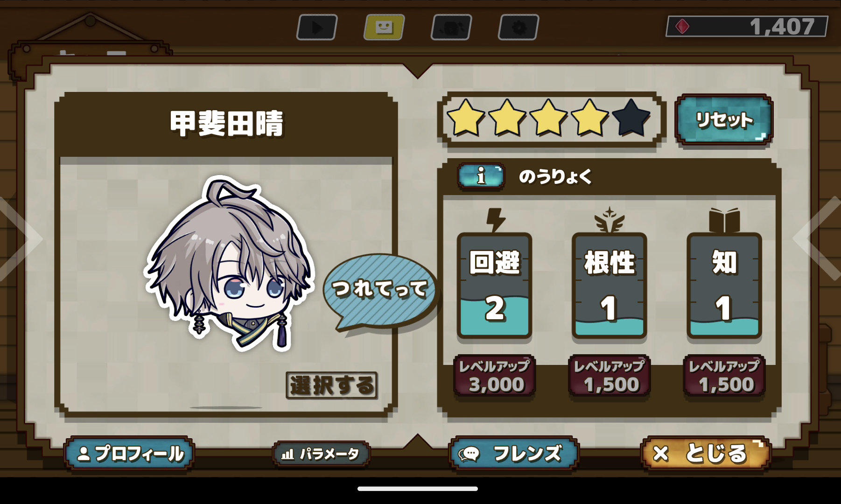
Task: Click the fifth empty star rating
Action: tap(631, 118)
